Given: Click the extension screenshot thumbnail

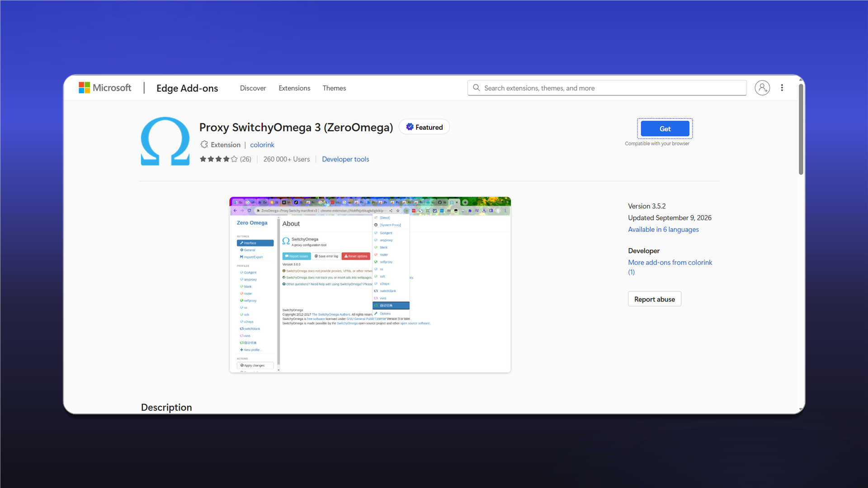Looking at the screenshot, I should pyautogui.click(x=370, y=285).
